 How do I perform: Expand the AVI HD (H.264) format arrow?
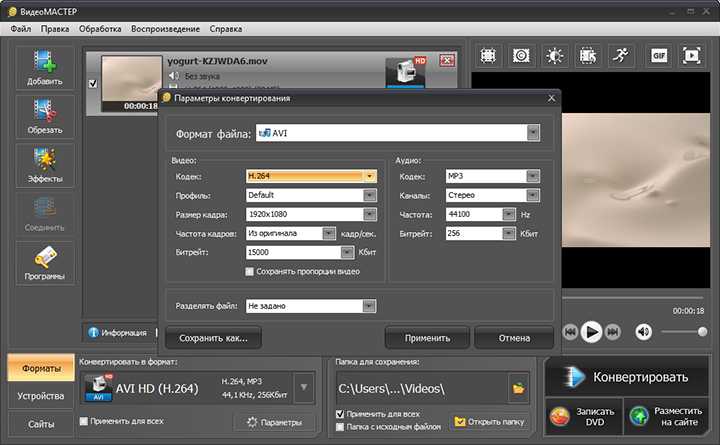point(304,388)
